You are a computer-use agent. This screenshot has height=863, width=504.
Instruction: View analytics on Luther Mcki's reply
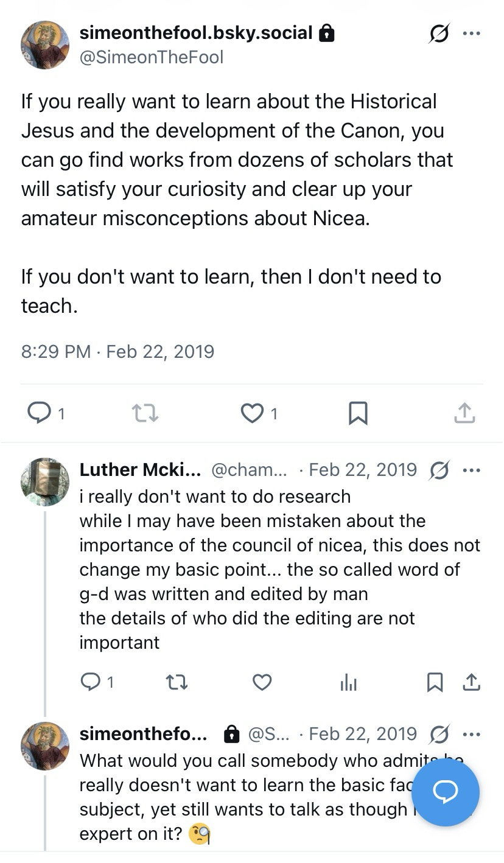tap(349, 683)
